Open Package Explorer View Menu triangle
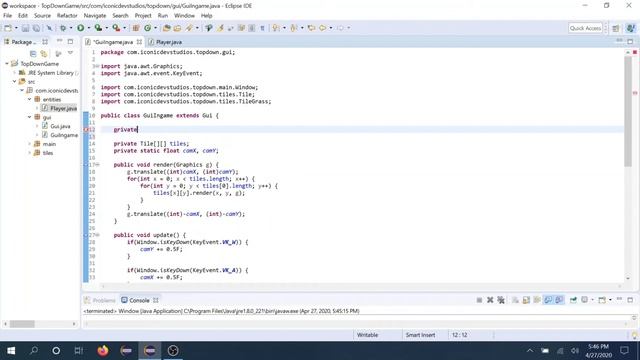This screenshot has width=640, height=360. coord(70,53)
